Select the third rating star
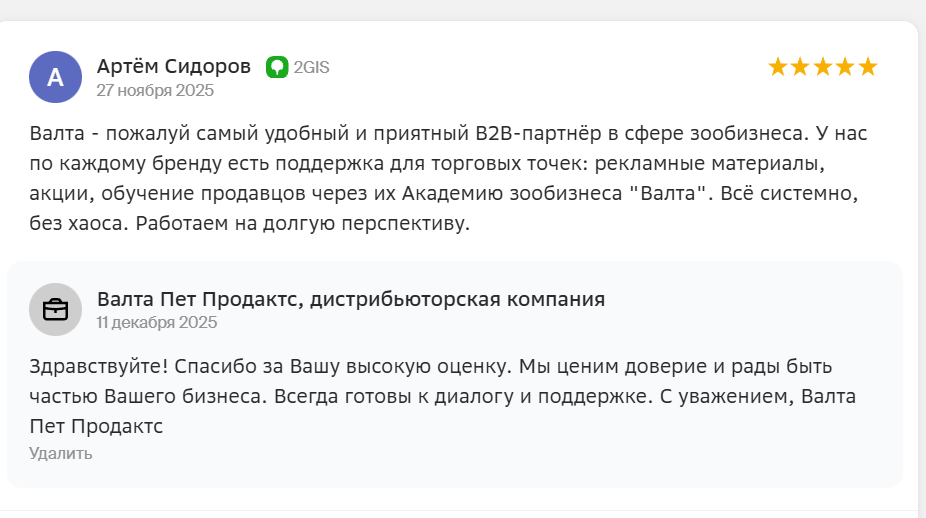This screenshot has width=926, height=518. coord(823,67)
